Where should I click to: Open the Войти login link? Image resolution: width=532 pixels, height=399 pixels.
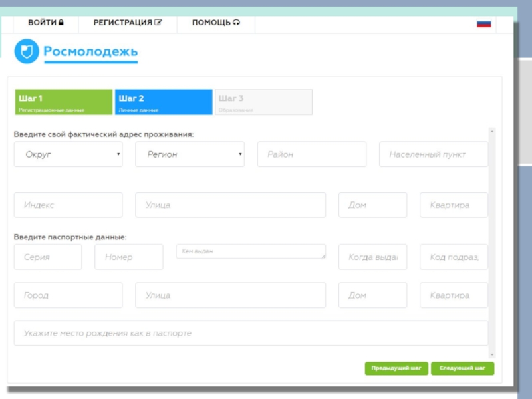[x=46, y=23]
